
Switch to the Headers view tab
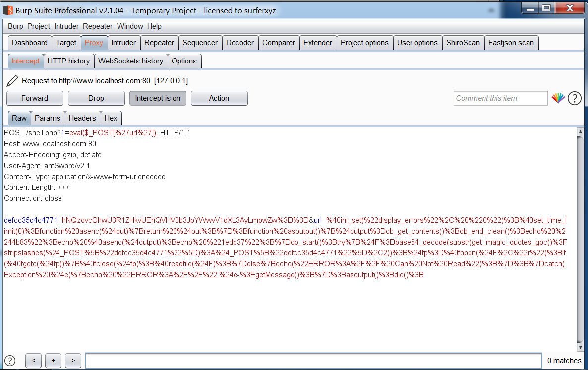(82, 118)
